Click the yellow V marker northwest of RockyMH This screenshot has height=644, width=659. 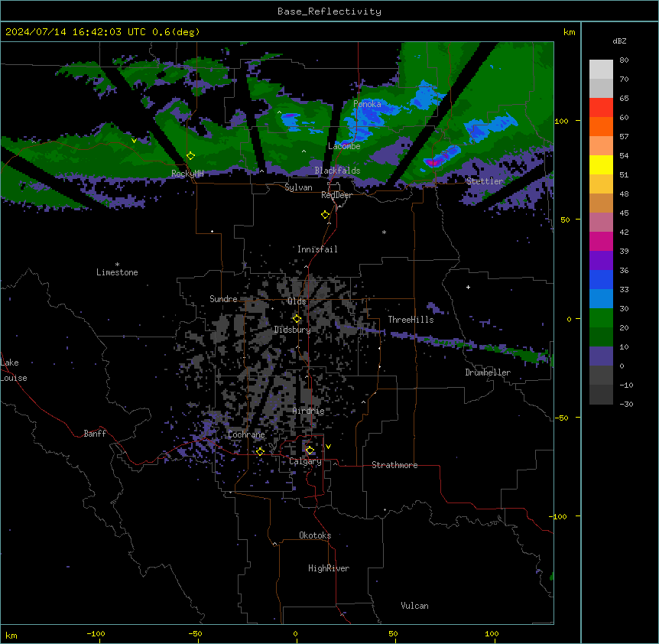coord(134,141)
